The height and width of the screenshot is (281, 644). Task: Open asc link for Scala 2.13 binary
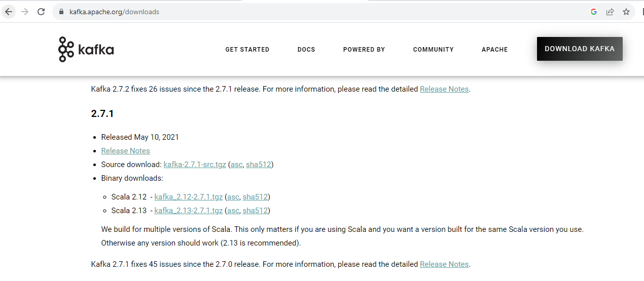(233, 211)
